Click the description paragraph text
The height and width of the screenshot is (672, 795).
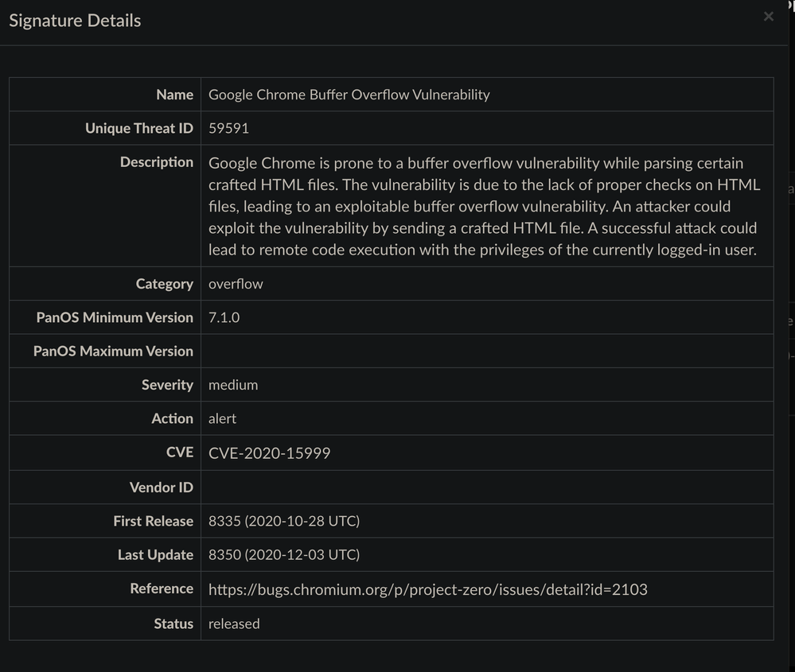coord(482,207)
